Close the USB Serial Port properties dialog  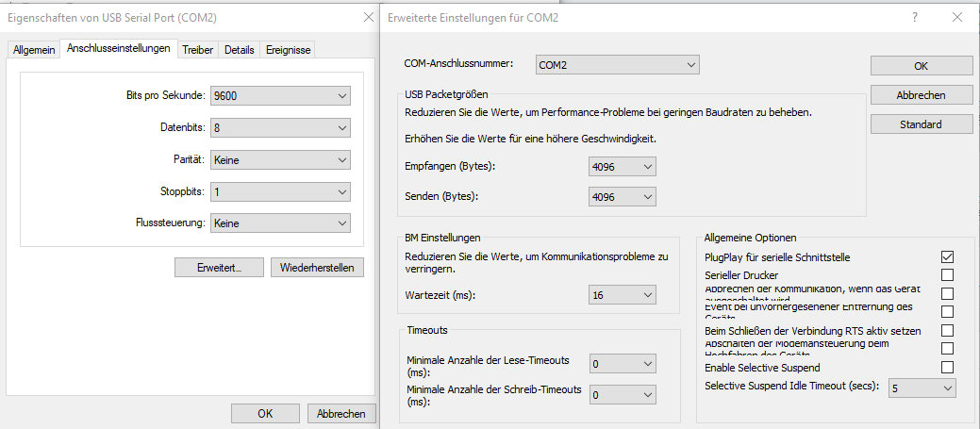click(x=367, y=17)
